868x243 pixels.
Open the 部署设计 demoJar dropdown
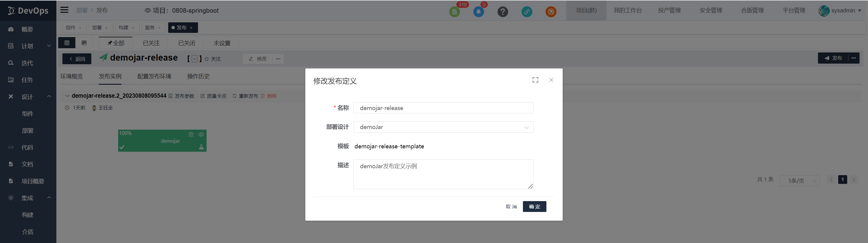coord(443,127)
